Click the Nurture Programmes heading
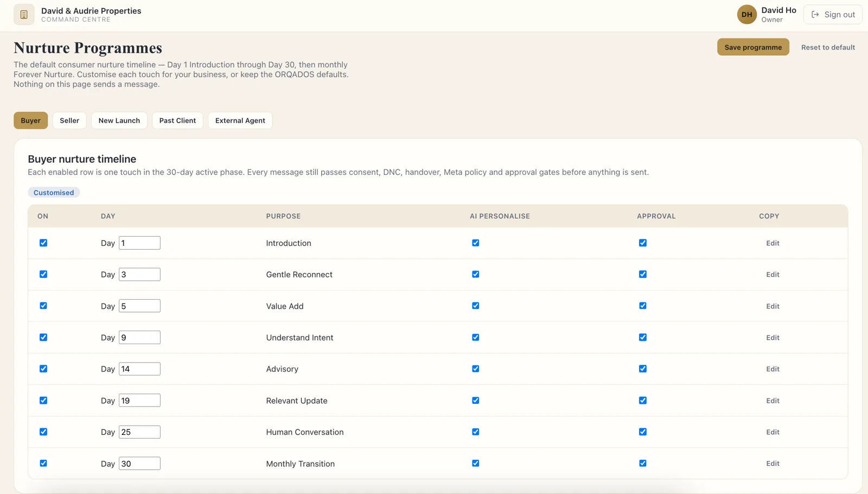Image resolution: width=868 pixels, height=494 pixels. point(88,48)
